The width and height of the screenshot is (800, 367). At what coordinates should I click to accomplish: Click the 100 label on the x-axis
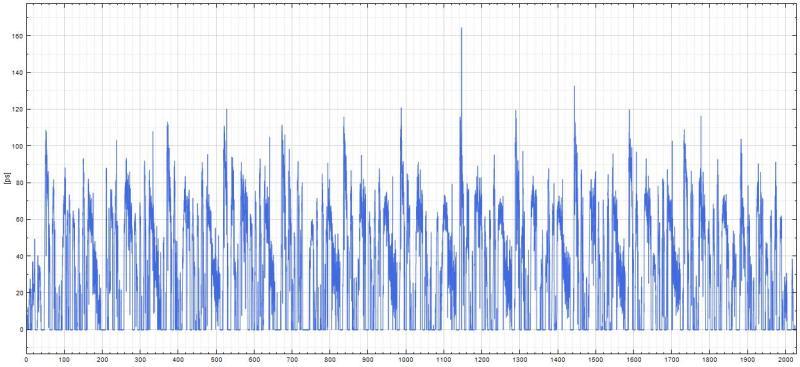[x=64, y=360]
